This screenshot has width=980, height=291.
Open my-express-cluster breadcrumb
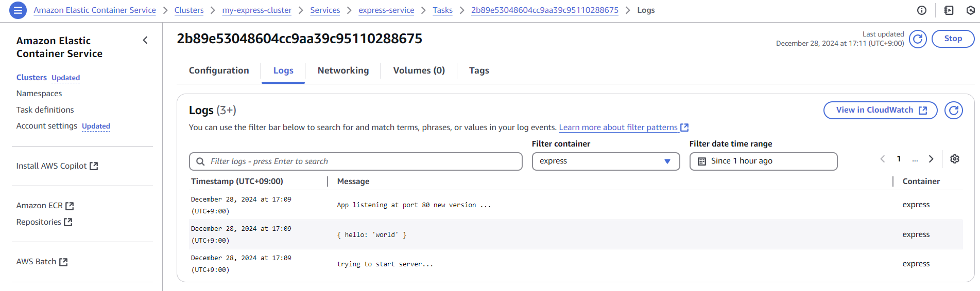[257, 10]
